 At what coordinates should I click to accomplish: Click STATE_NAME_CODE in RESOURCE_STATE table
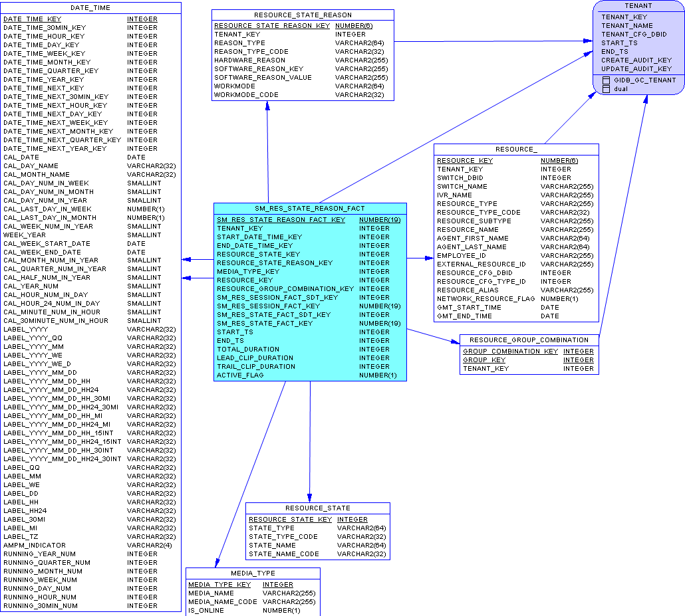pos(284,554)
